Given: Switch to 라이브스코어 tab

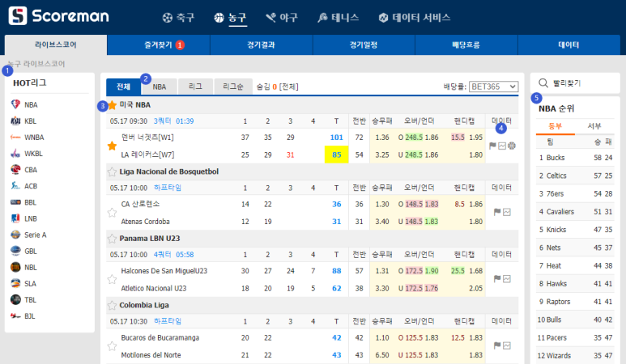Looking at the screenshot, I should click(x=56, y=44).
